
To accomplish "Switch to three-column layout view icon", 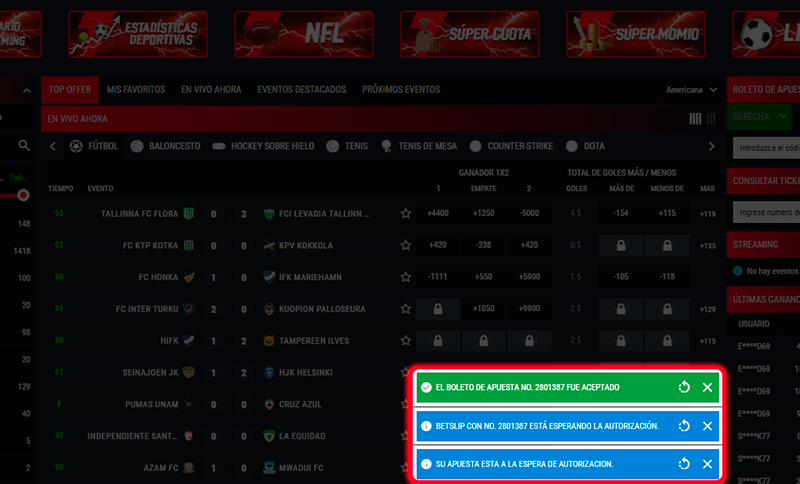I will [711, 119].
